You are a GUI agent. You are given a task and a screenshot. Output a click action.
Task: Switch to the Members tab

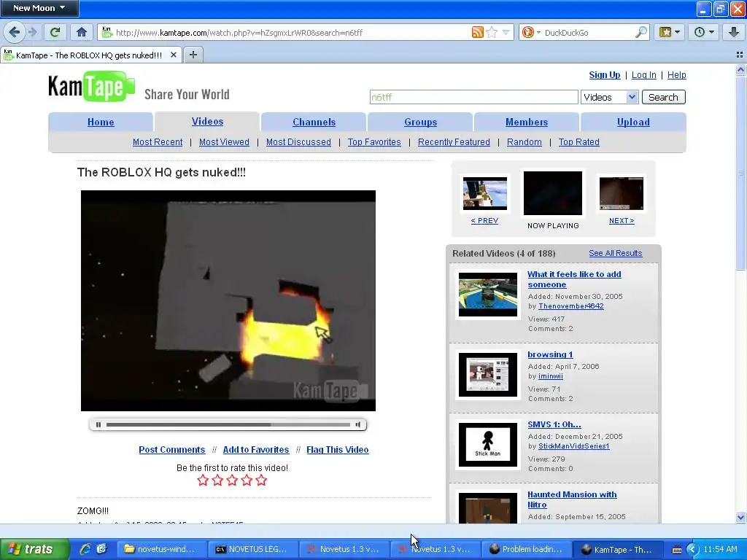527,122
